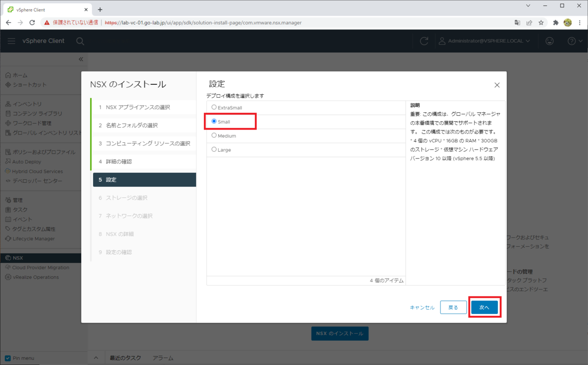The width and height of the screenshot is (588, 365).
Task: Select the Large deployment radio button
Action: tap(214, 149)
